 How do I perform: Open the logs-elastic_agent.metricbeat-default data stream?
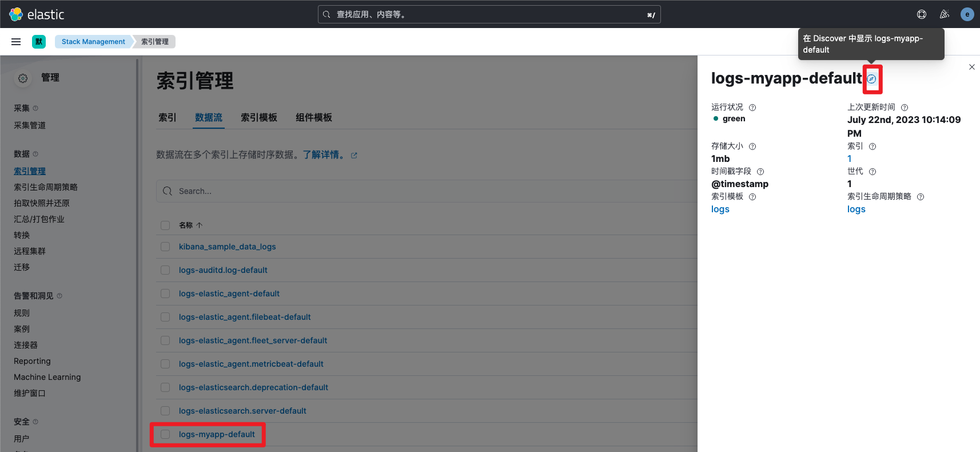coord(251,364)
